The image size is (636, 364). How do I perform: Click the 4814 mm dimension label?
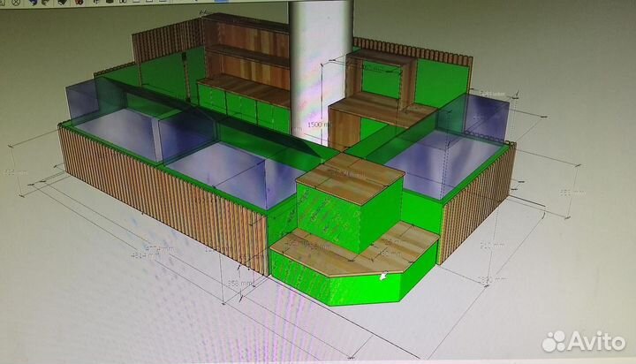coord(146,256)
